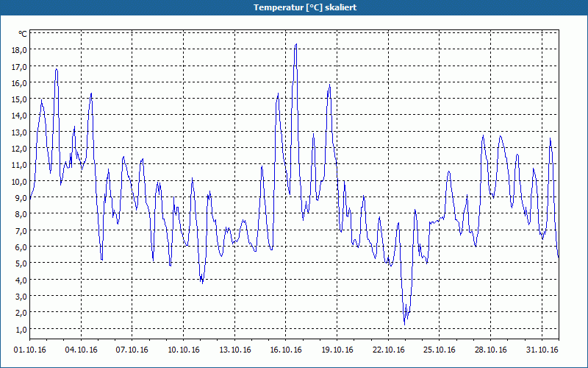
Task: Click the 11,0 y-axis label
Action: (x=20, y=165)
